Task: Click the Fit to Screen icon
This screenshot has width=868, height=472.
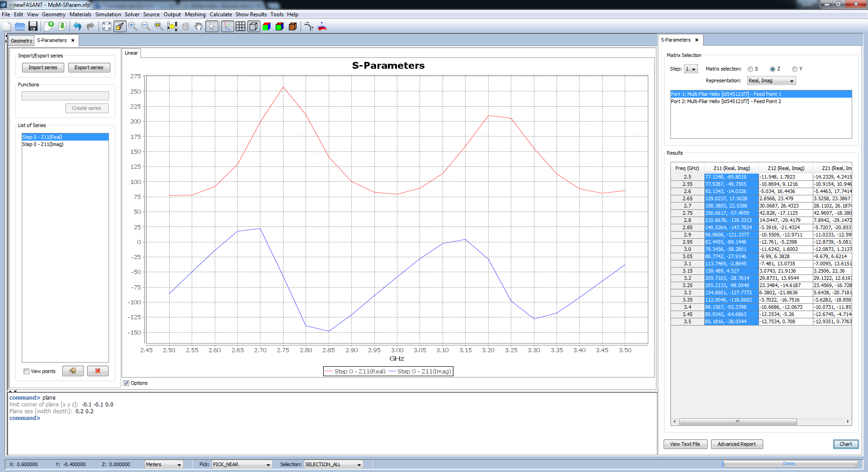Action: (107, 26)
